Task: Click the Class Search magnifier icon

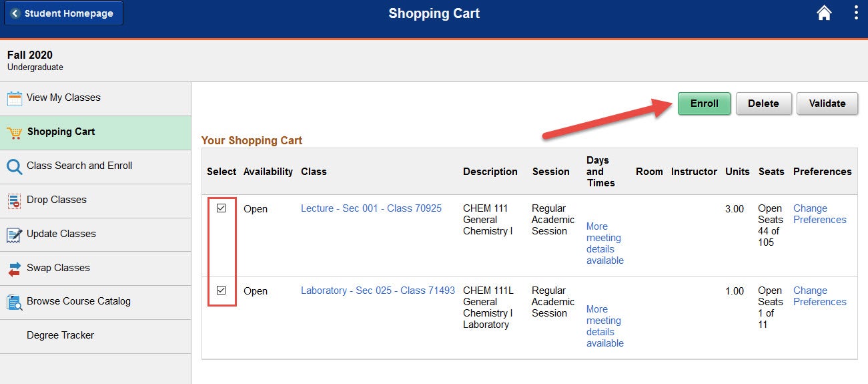Action: click(x=15, y=166)
